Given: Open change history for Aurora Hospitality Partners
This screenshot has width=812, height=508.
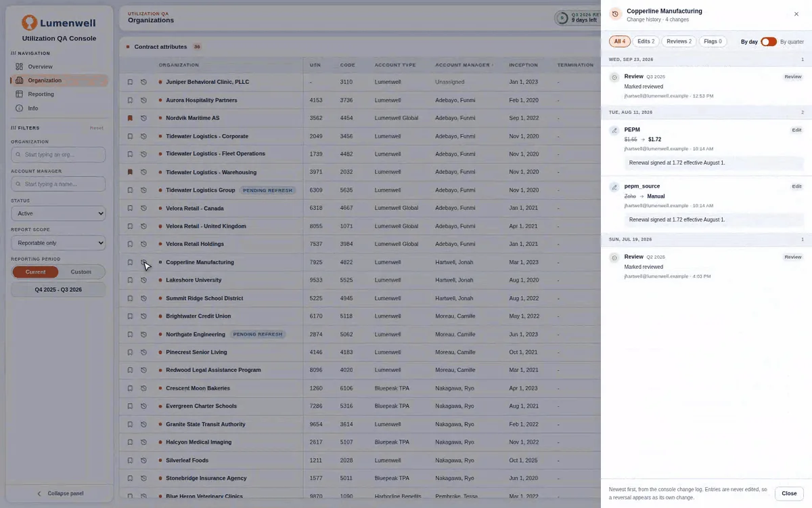Looking at the screenshot, I should (x=143, y=100).
